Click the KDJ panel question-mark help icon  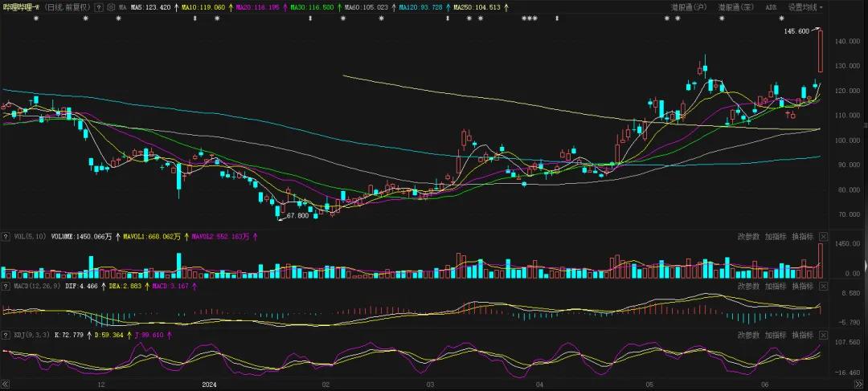(5, 335)
